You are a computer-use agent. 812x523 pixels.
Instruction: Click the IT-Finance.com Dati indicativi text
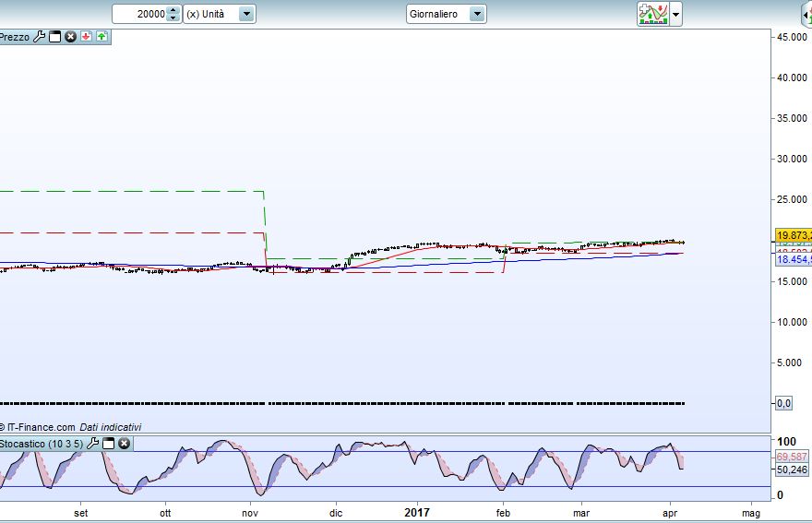click(70, 427)
